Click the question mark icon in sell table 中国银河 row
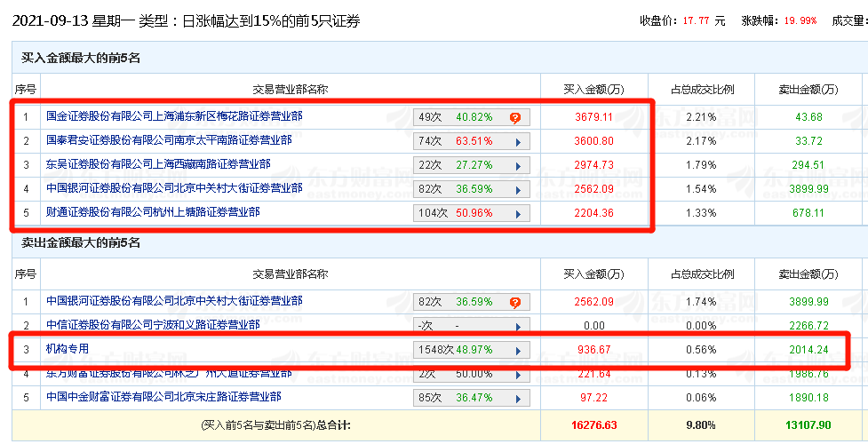The image size is (868, 444). [x=514, y=302]
